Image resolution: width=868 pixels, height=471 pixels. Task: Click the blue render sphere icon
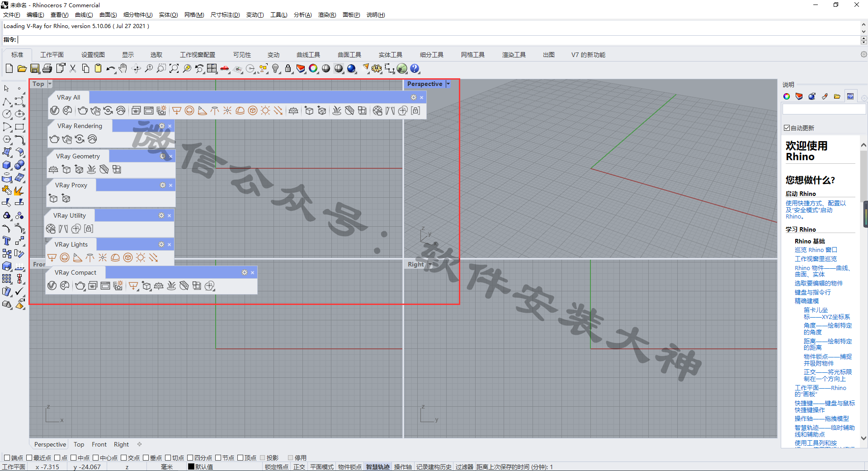(x=351, y=69)
